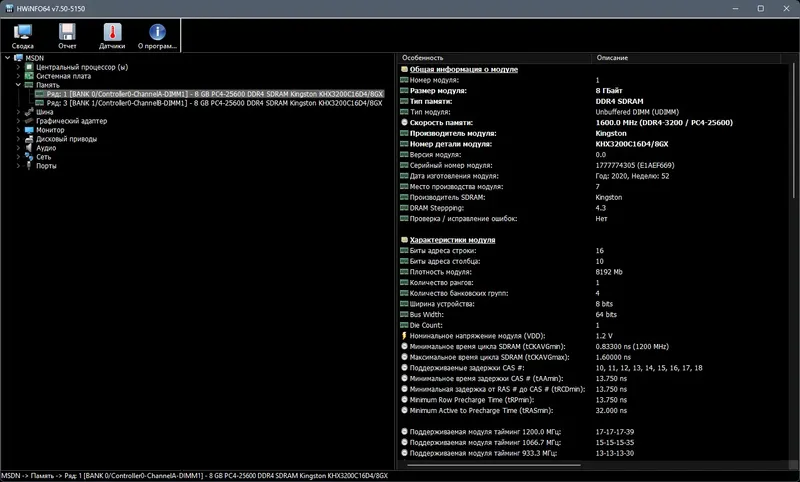Click the Системная плата board icon
This screenshot has width=800, height=482.
(x=29, y=76)
